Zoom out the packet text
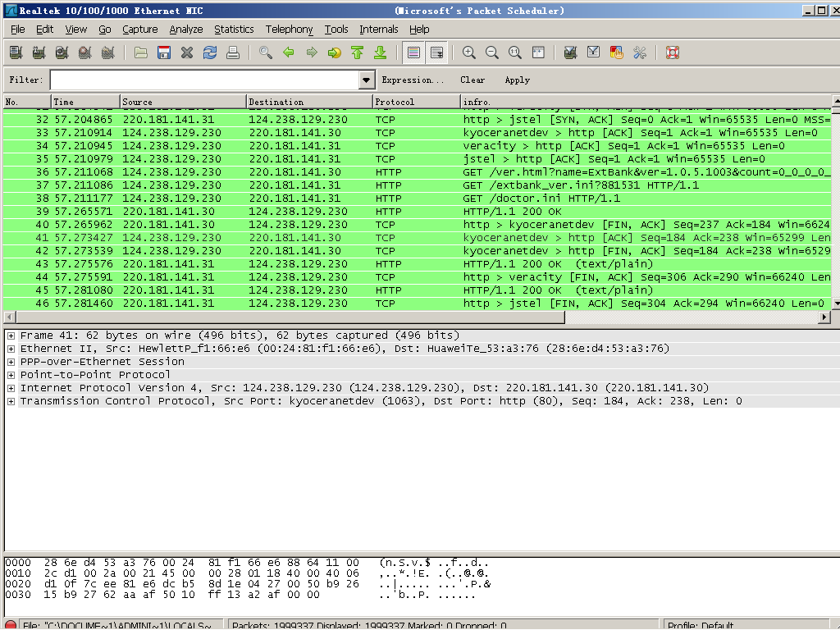840x630 pixels. point(492,52)
